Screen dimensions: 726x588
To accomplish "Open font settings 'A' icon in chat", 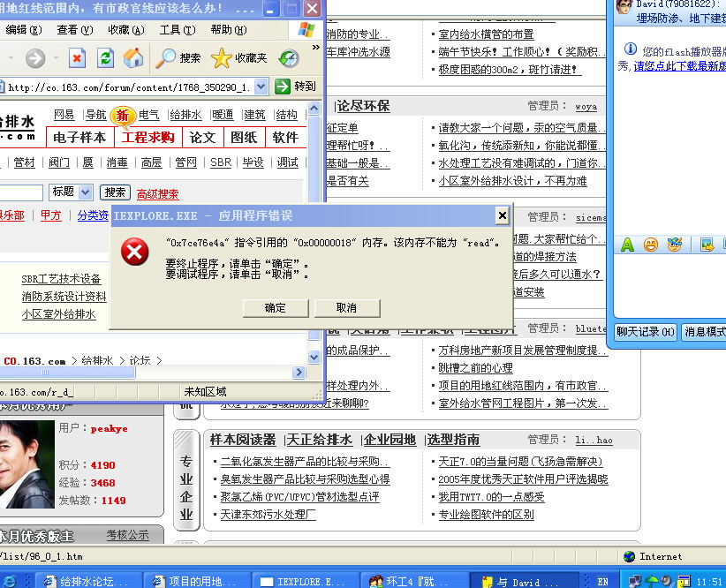I will point(627,245).
